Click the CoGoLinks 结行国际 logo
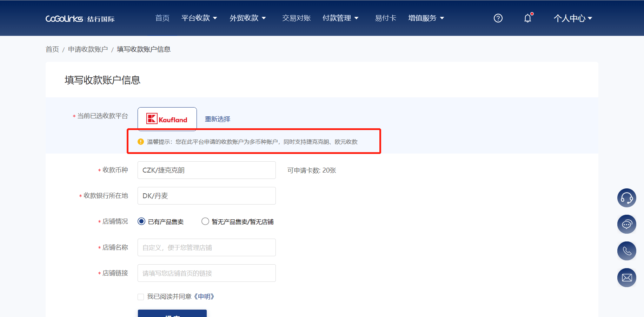Screen dimensions: 644x317 (80, 18)
